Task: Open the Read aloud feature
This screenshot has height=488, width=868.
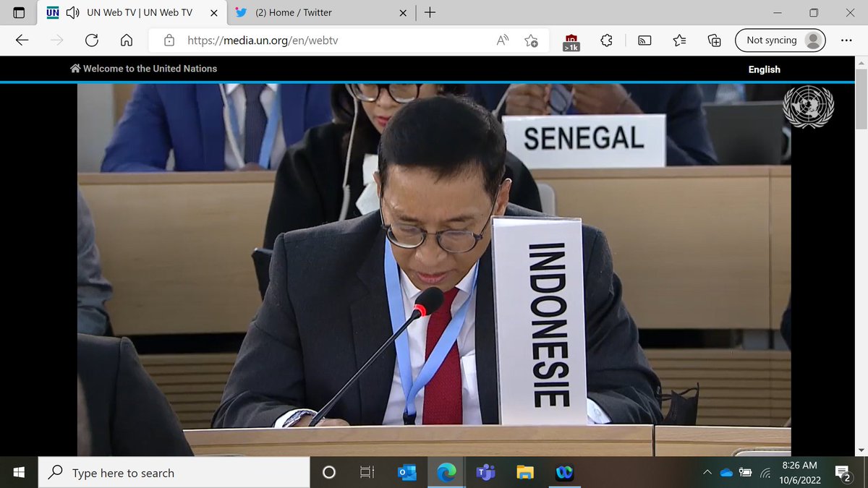Action: pyautogui.click(x=501, y=40)
